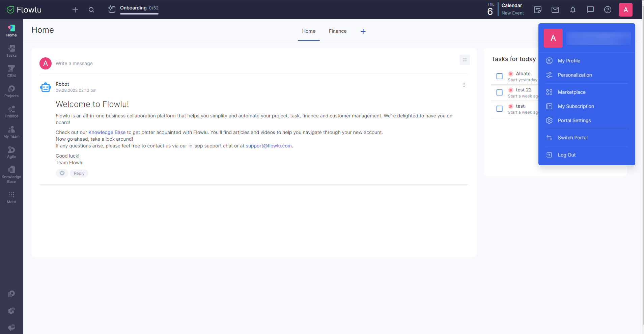
Task: Open My Team in the sidebar
Action: click(11, 132)
